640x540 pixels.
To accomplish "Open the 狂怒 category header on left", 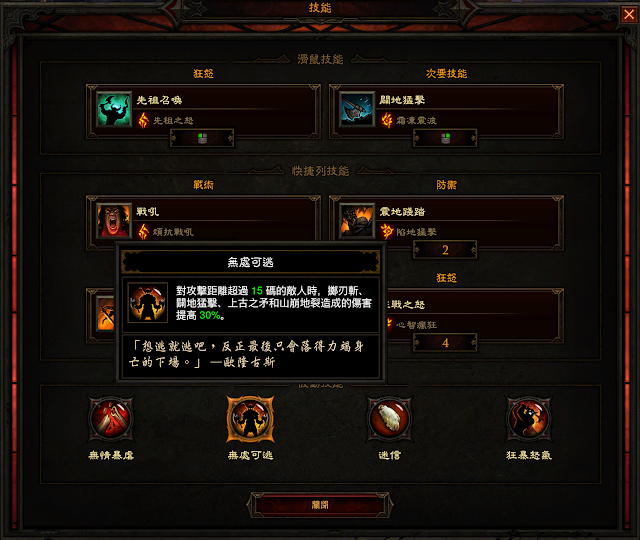I will (x=203, y=73).
